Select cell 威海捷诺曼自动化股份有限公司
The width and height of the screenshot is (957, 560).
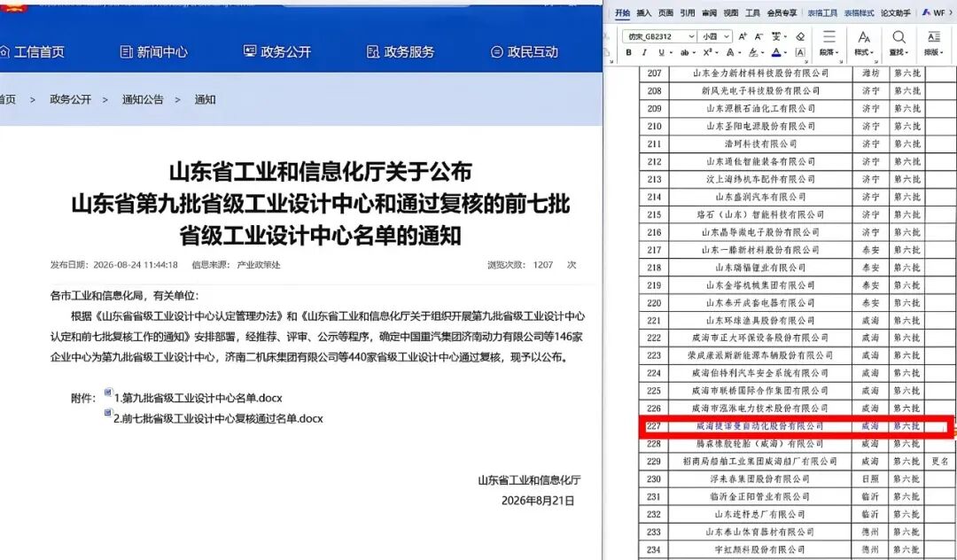(760, 426)
